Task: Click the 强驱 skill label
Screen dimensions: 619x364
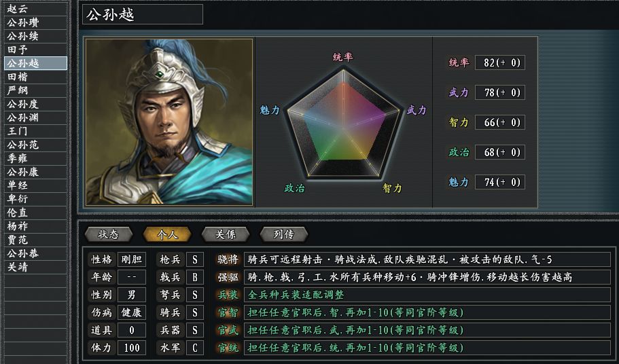Action: [228, 277]
